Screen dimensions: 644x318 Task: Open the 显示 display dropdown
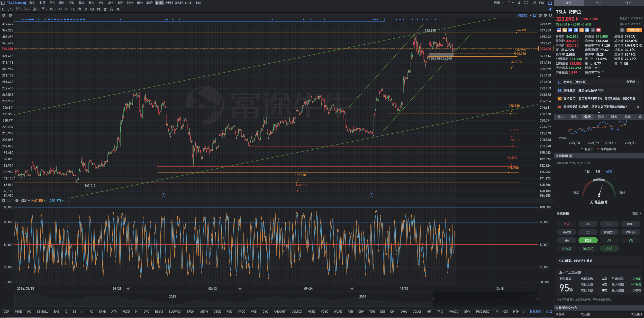coord(499,3)
